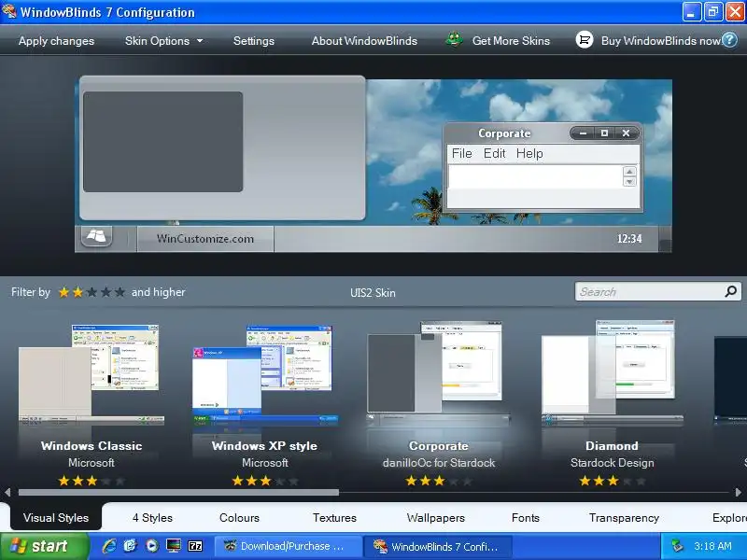Switch to the Download/Purchase taskbar window
The image size is (747, 560).
pyautogui.click(x=288, y=546)
